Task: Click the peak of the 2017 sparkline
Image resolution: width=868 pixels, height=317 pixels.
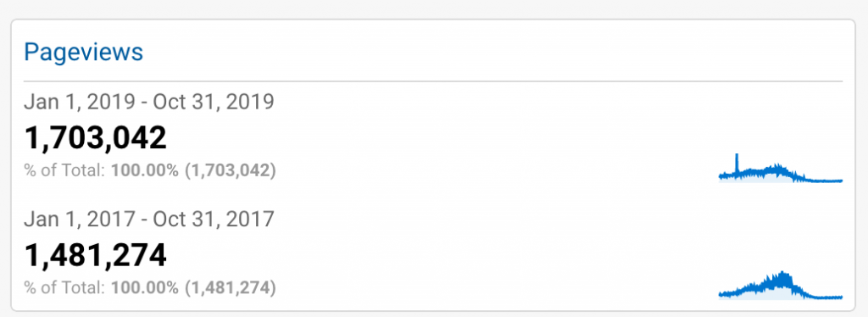Action: pyautogui.click(x=782, y=275)
